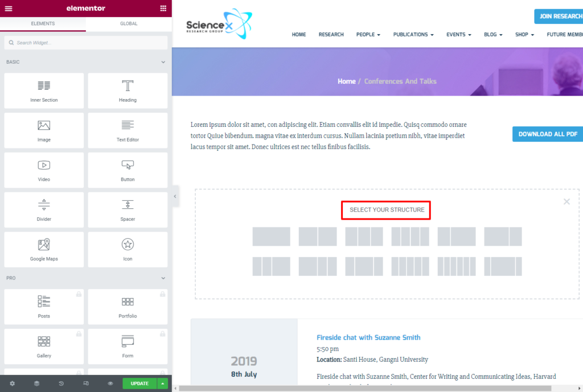The height and width of the screenshot is (392, 583).
Task: Open save options arrow beside Update
Action: (x=163, y=383)
